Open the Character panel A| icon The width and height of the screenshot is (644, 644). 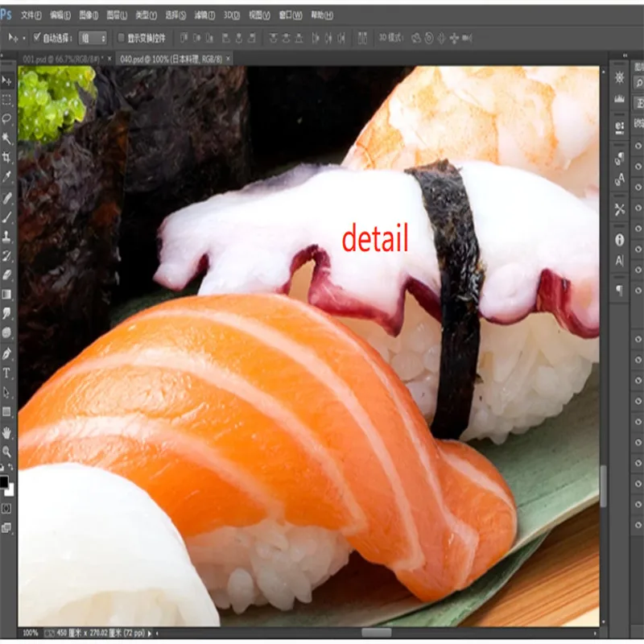[619, 260]
